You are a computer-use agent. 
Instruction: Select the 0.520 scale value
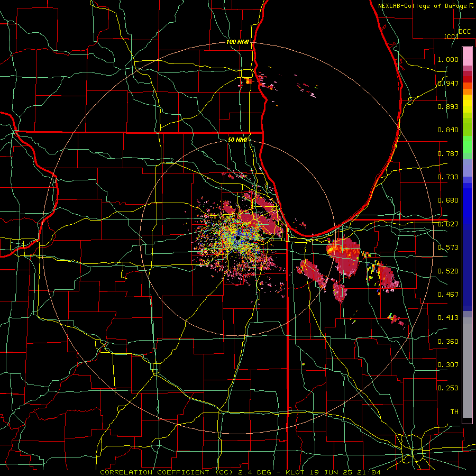point(448,271)
